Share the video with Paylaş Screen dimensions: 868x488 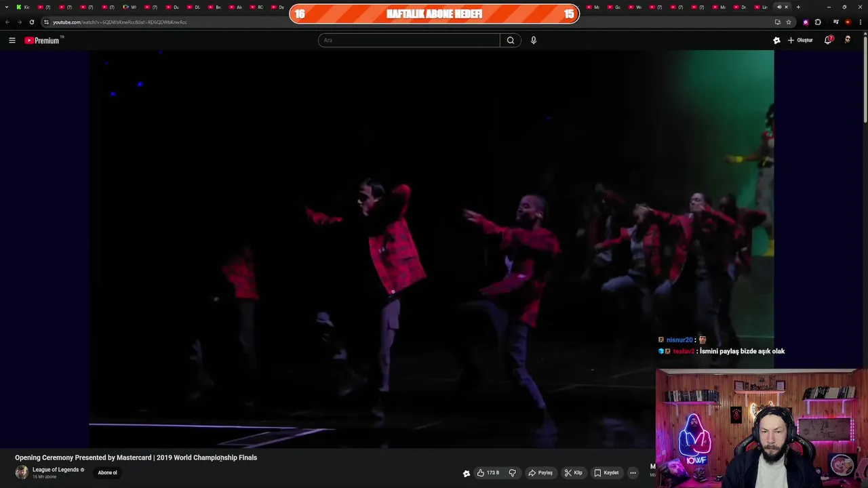pos(540,472)
